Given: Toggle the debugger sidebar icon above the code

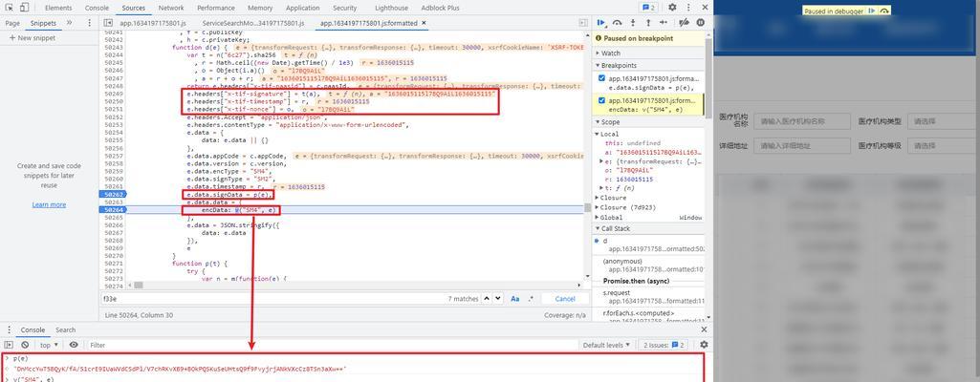Looking at the screenshot, I should tap(583, 23).
